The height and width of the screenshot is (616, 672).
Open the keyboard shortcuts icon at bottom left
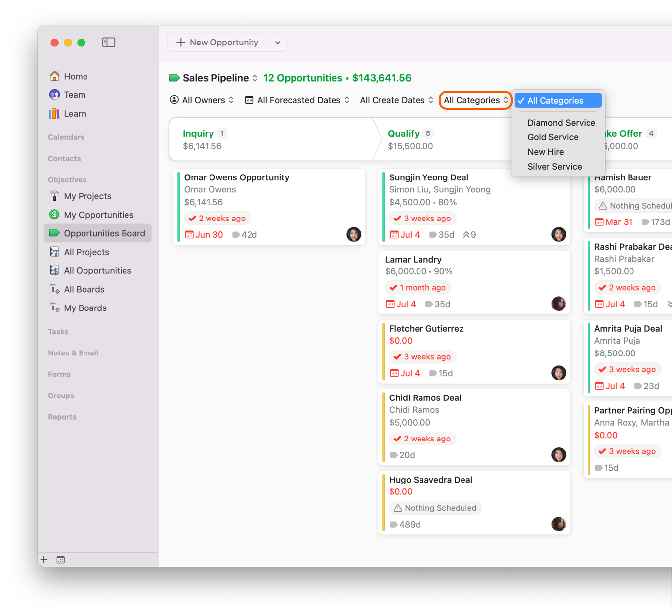click(x=60, y=559)
